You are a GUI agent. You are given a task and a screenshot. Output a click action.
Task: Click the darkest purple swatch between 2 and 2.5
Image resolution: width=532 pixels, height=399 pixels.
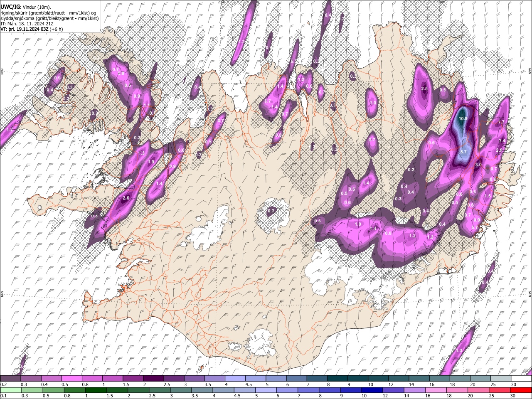(153, 378)
